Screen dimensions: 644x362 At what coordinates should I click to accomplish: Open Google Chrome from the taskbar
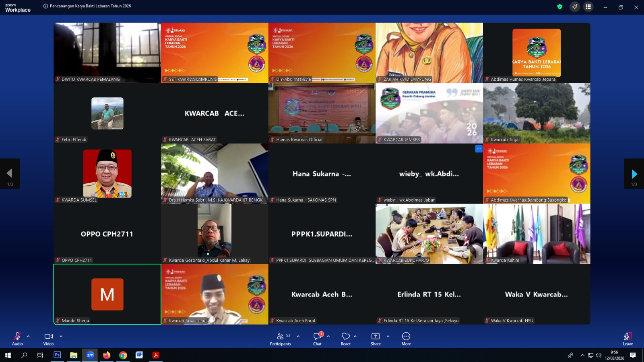click(x=123, y=355)
